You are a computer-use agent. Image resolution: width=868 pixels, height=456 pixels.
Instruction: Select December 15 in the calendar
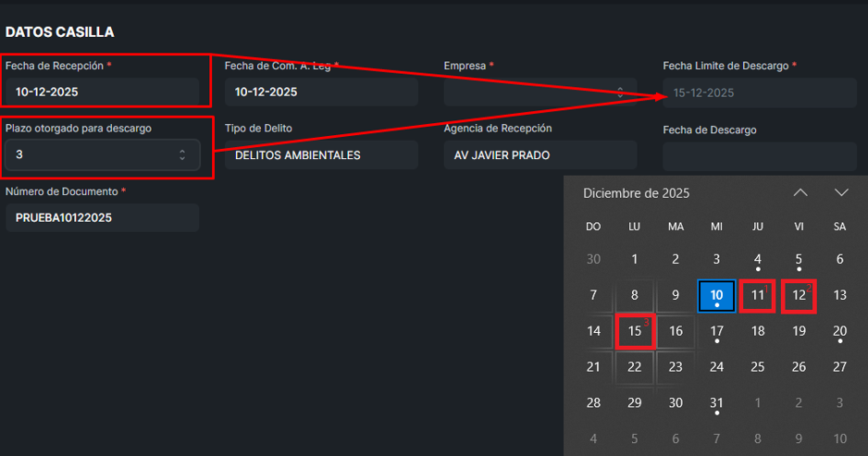pyautogui.click(x=635, y=331)
